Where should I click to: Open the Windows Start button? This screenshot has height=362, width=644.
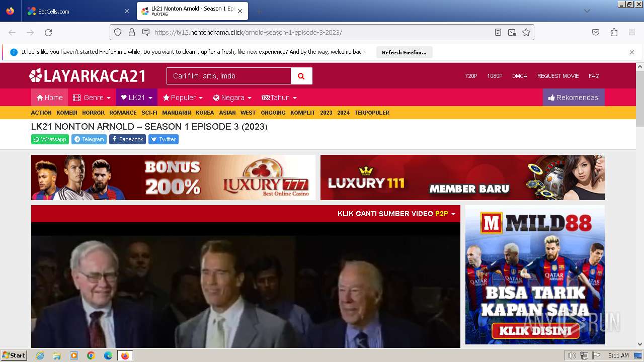coord(14,355)
